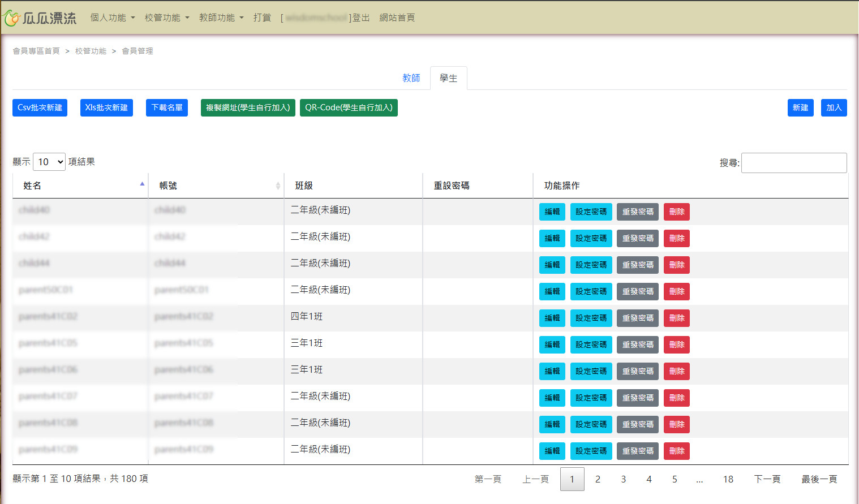Change the results-per-page select showing 10
859x504 pixels.
[x=49, y=162]
